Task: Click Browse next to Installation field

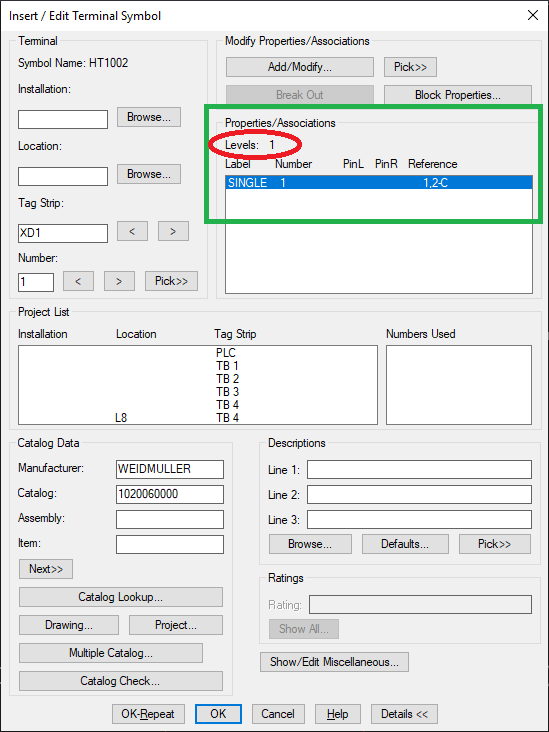Action: click(x=148, y=117)
